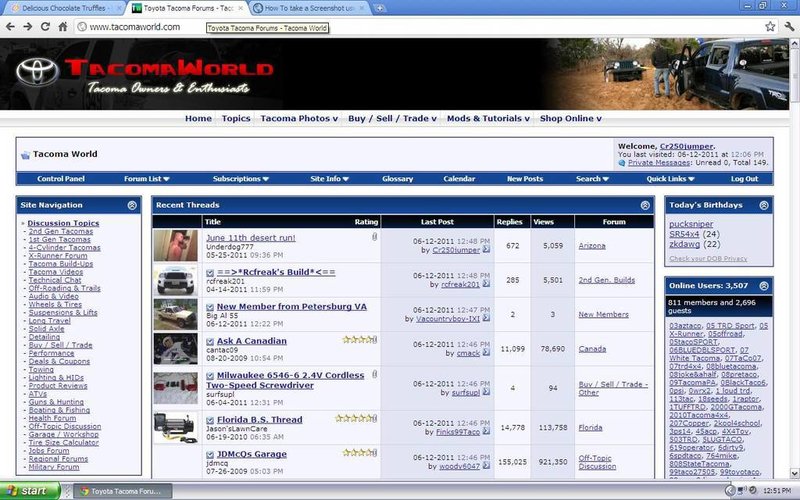Switch to the How To take a Screenshot tab
800x500 pixels.
pyautogui.click(x=309, y=8)
